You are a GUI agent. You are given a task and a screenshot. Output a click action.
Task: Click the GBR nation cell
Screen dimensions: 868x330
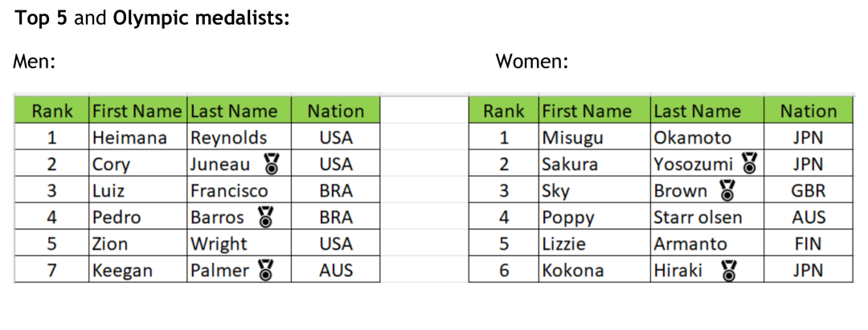tap(809, 191)
